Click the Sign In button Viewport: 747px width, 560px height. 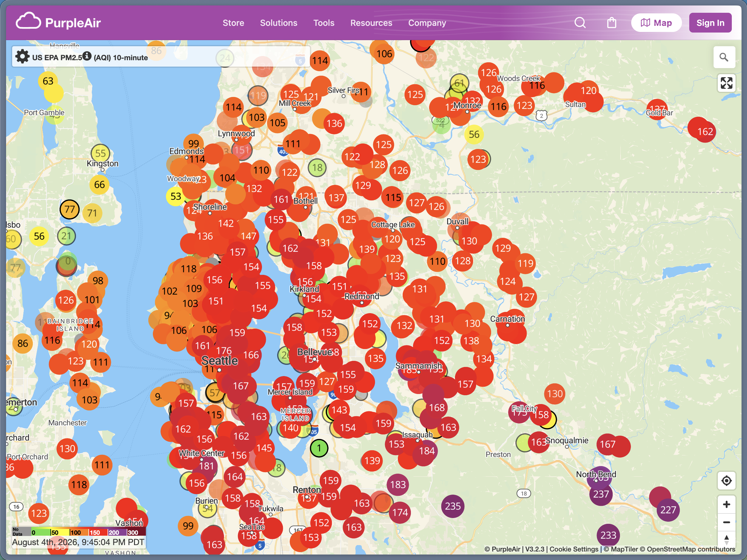(710, 22)
